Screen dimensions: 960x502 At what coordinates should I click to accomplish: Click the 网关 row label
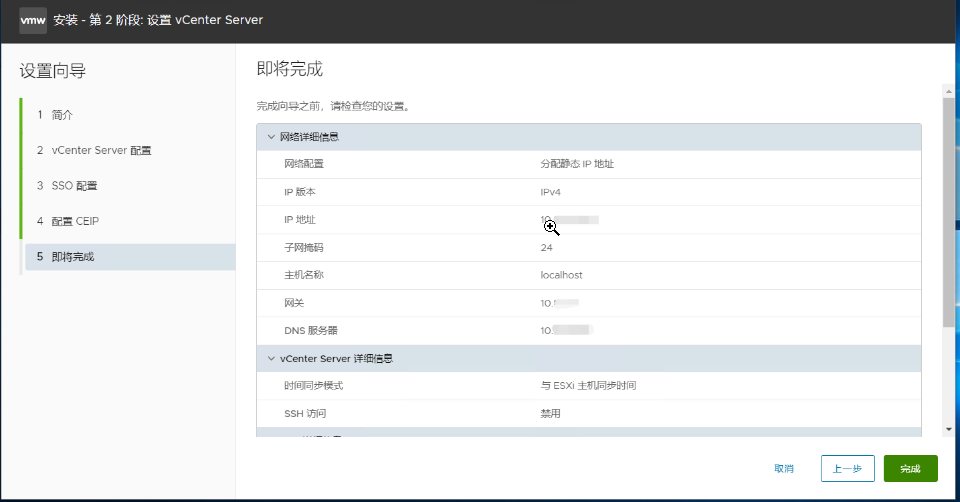point(294,303)
